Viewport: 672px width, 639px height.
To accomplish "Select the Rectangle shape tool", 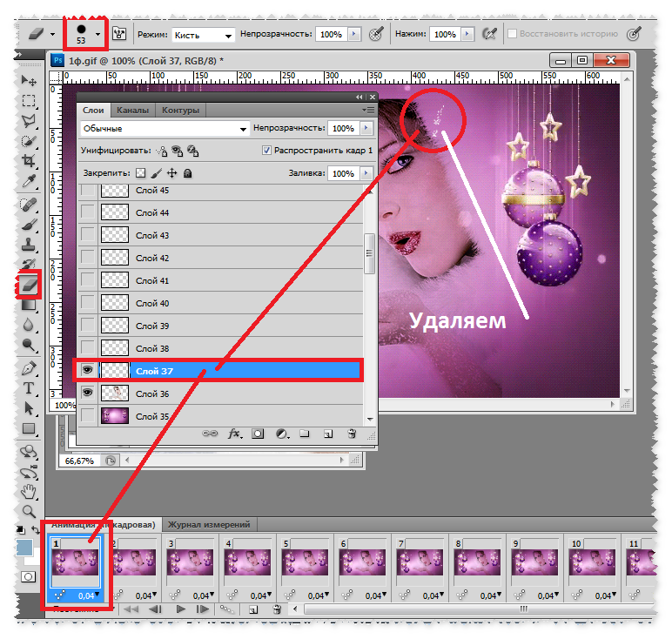I will 29,428.
